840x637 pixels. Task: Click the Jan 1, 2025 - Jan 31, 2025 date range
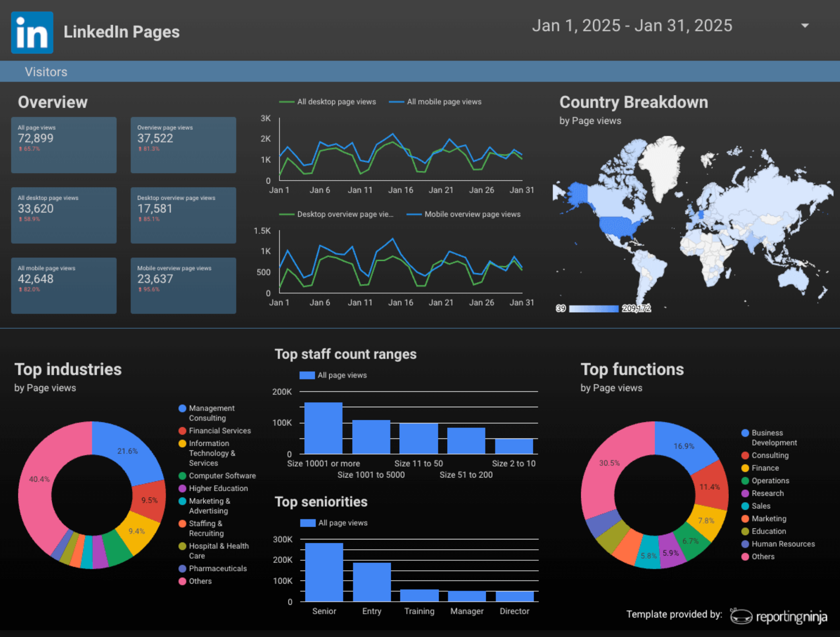(x=632, y=25)
